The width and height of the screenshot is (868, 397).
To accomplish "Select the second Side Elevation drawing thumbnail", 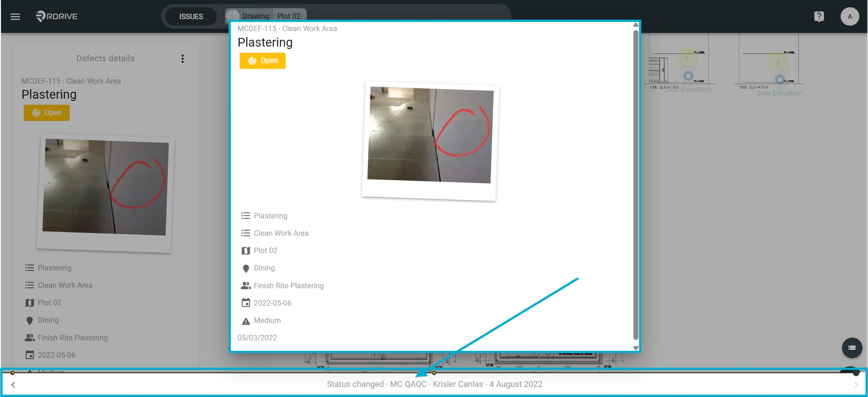I will click(769, 64).
